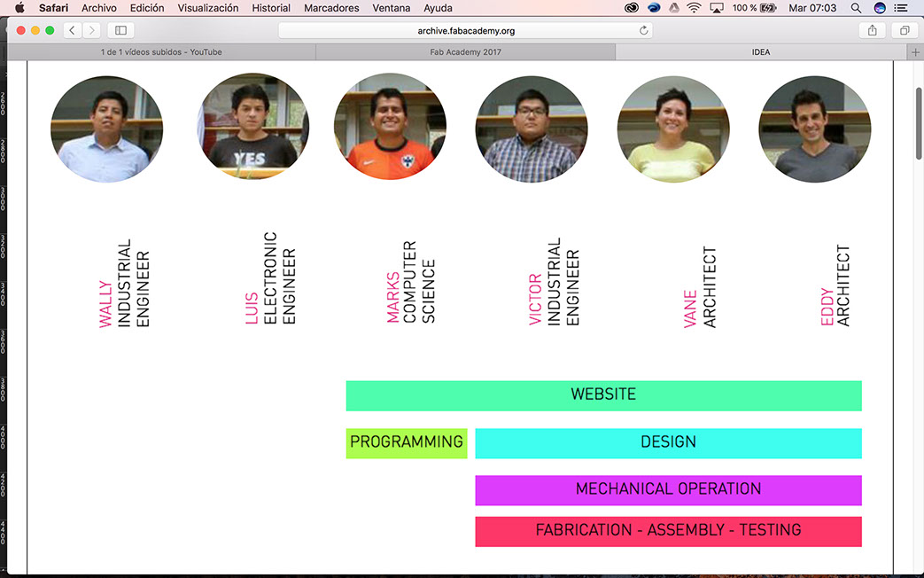Image resolution: width=924 pixels, height=578 pixels.
Task: Show all tabs overview icon
Action: (x=904, y=30)
